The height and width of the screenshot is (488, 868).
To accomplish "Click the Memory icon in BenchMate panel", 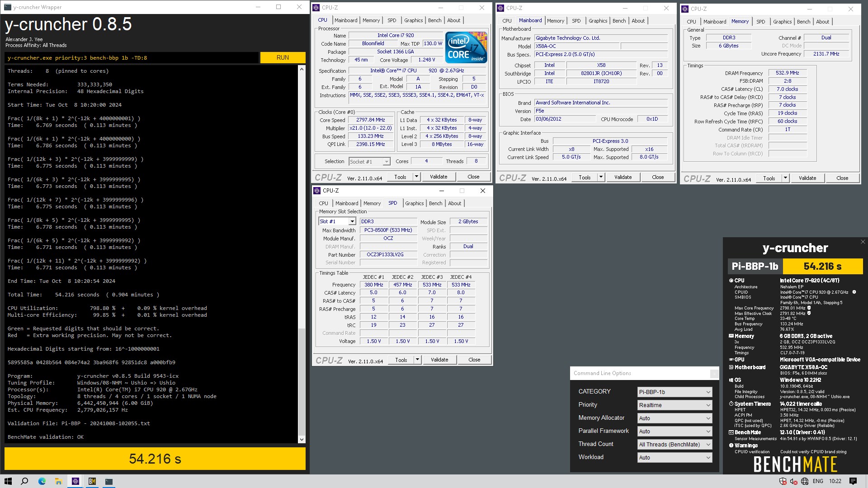I will [x=731, y=336].
